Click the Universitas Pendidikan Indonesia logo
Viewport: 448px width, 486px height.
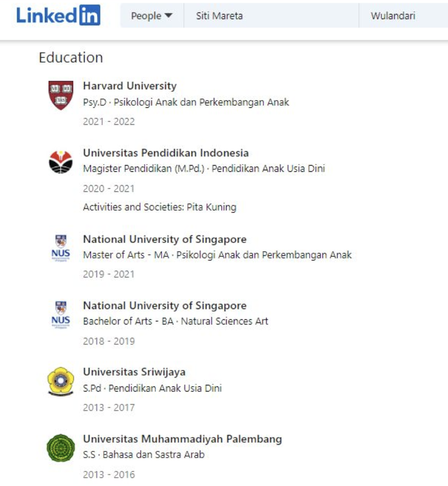coord(61,162)
